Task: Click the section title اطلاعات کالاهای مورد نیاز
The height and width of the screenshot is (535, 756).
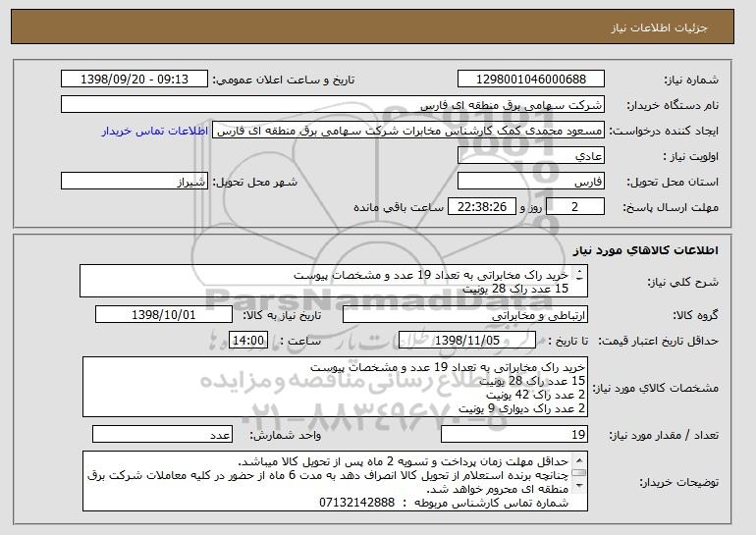Action: [x=646, y=249]
